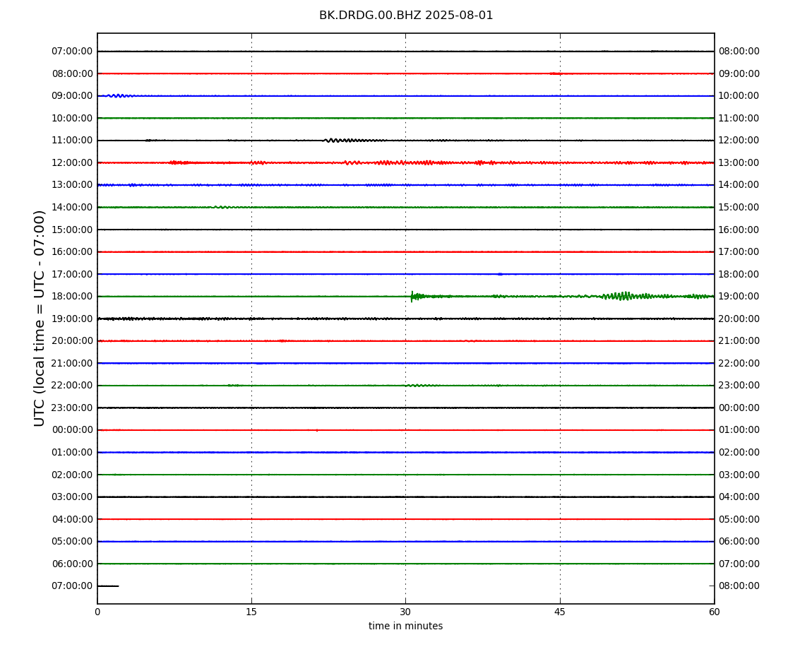Click the left label 20:00:00
Viewport: 812px width, 671px height.
(72, 341)
